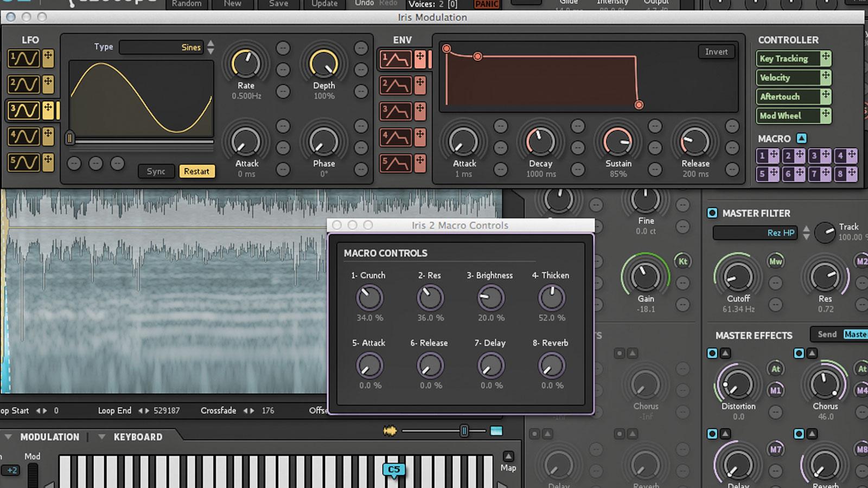
Task: Collapse the Modulation section triangle
Action: pos(8,437)
